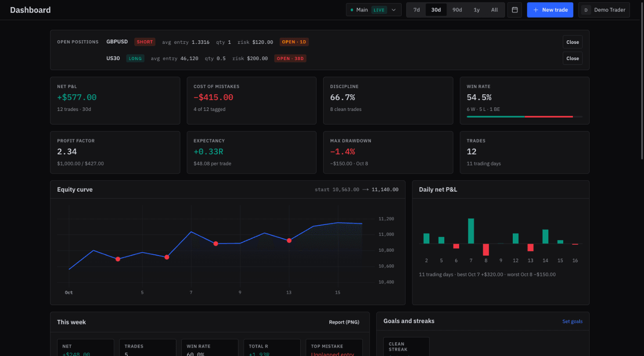
Task: Click the "66.7%" Discipline value
Action: point(342,97)
